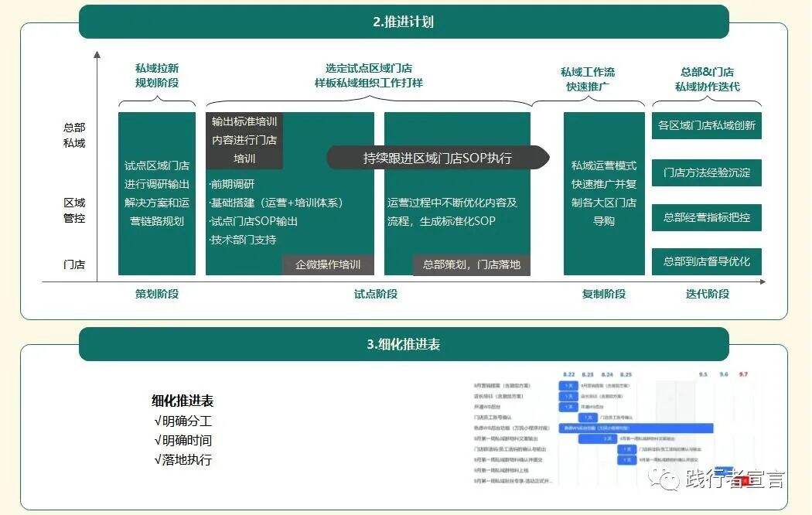
Task: Click the "门店方法经验沉淀" box
Action: [706, 172]
